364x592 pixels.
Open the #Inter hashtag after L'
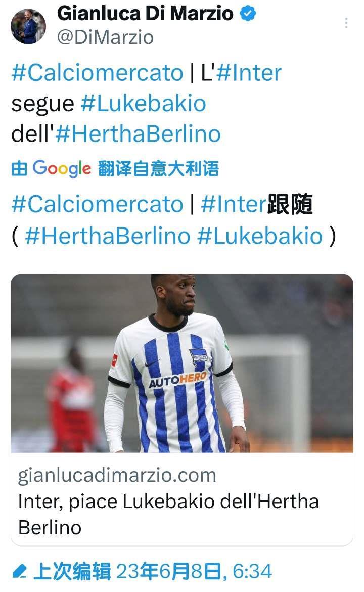pyautogui.click(x=249, y=72)
